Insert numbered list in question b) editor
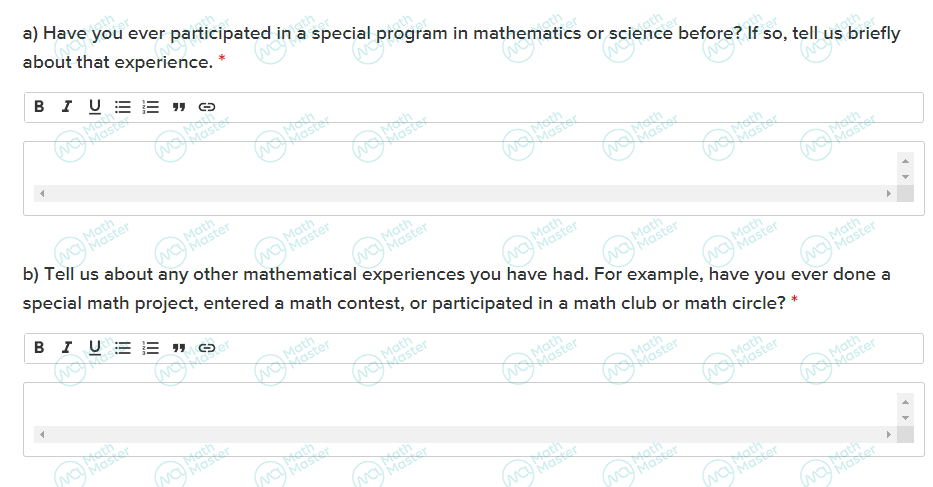 tap(151, 347)
